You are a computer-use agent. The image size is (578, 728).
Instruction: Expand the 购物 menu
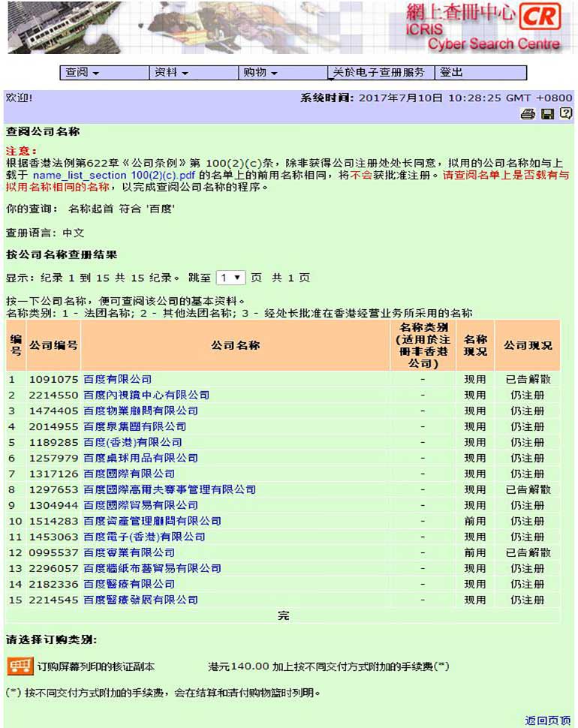coord(260,73)
